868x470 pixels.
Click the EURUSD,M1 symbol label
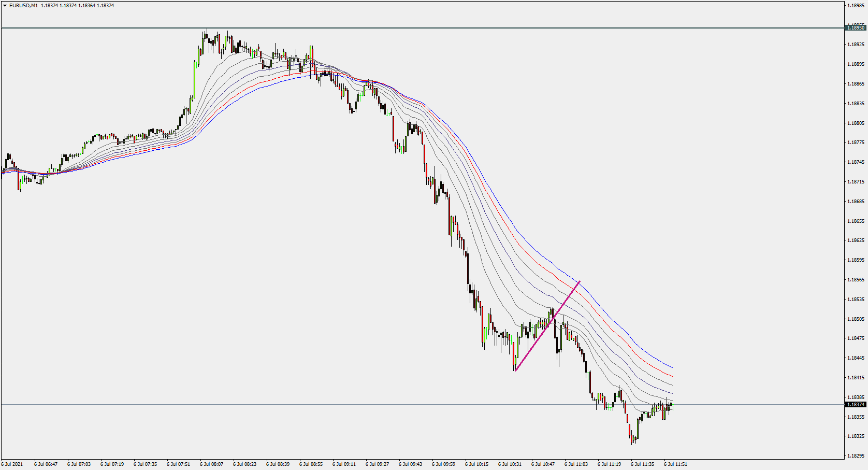coord(23,6)
